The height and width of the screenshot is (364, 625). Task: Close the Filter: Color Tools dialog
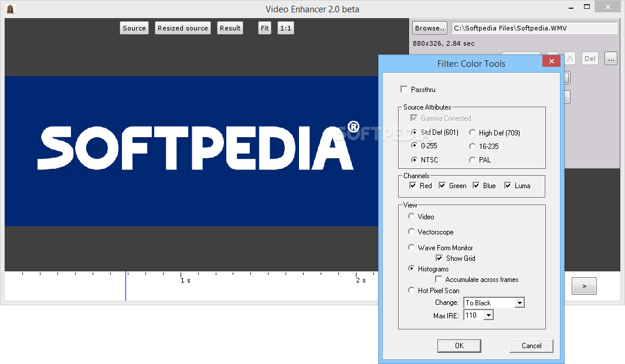click(551, 61)
